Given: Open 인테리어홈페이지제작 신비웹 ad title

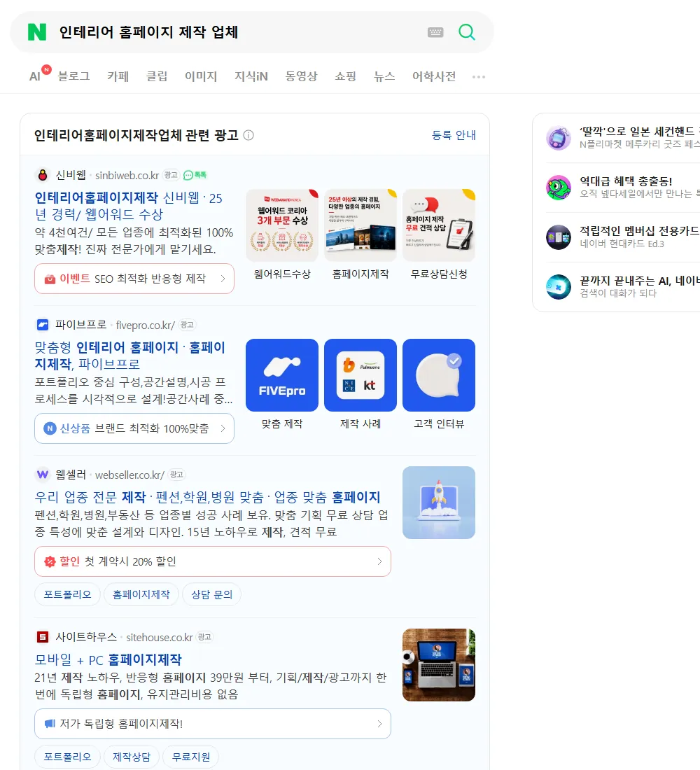Looking at the screenshot, I should tap(129, 206).
